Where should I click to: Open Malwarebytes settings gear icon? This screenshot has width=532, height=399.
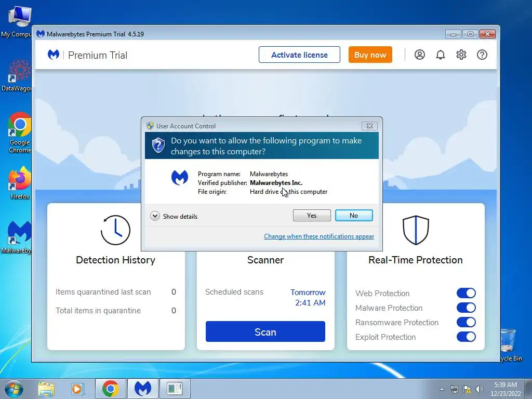click(x=461, y=55)
